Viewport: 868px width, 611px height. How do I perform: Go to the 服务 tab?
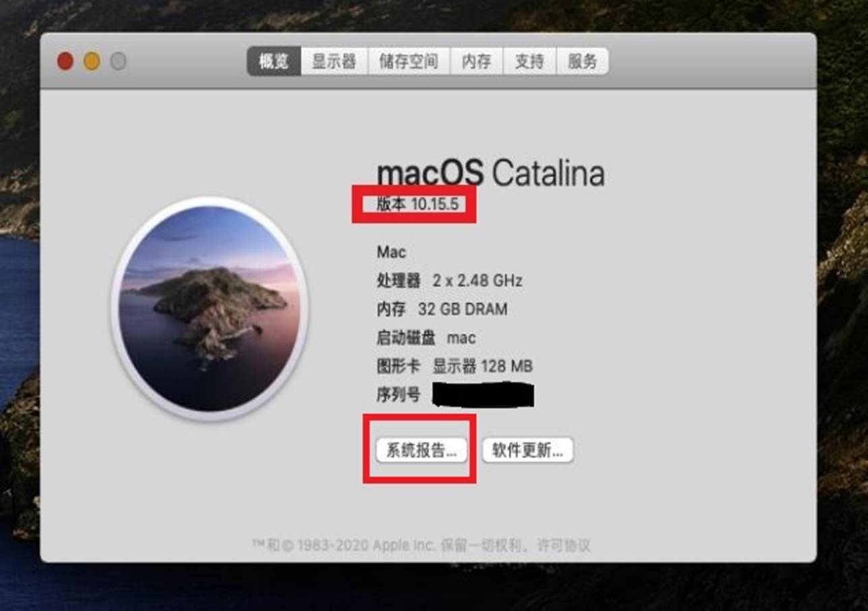click(582, 61)
